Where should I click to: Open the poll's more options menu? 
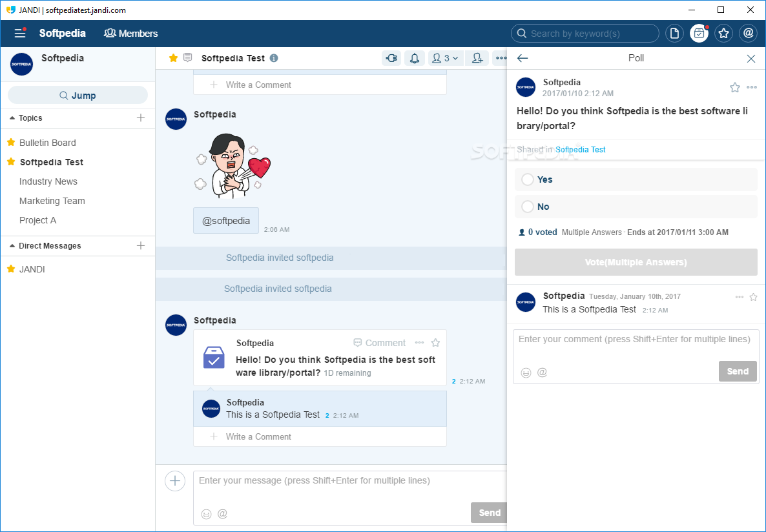(752, 87)
